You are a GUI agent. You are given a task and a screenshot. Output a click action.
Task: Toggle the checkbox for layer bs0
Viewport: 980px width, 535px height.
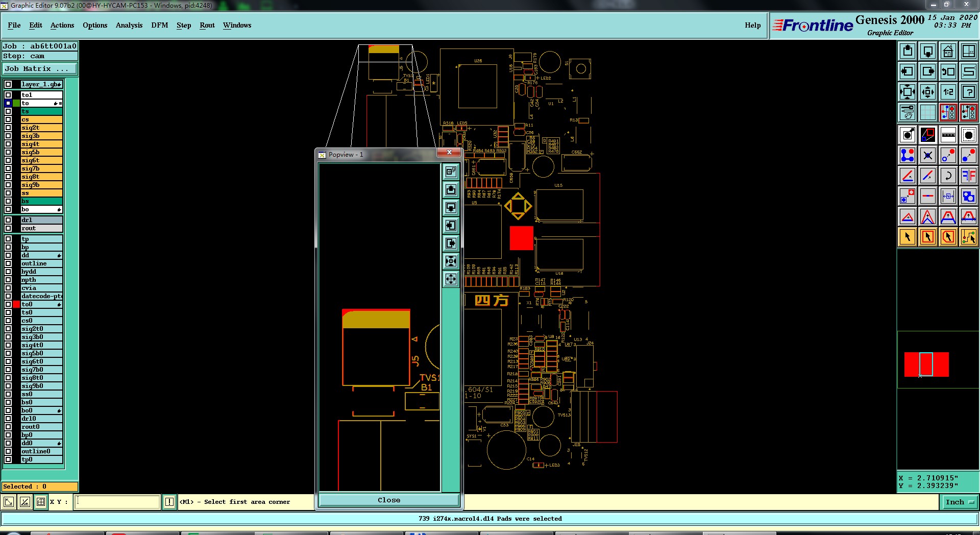8,402
